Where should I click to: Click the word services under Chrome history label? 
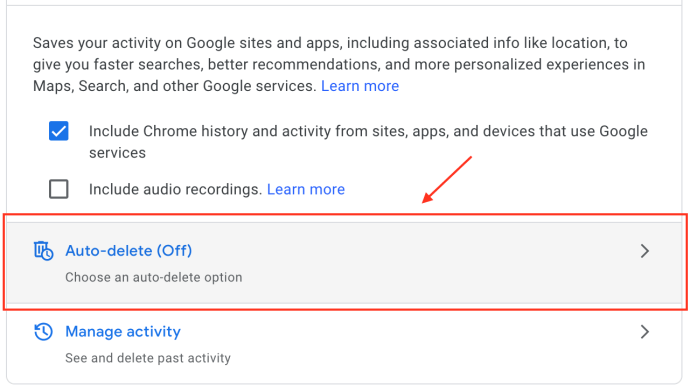[117, 153]
